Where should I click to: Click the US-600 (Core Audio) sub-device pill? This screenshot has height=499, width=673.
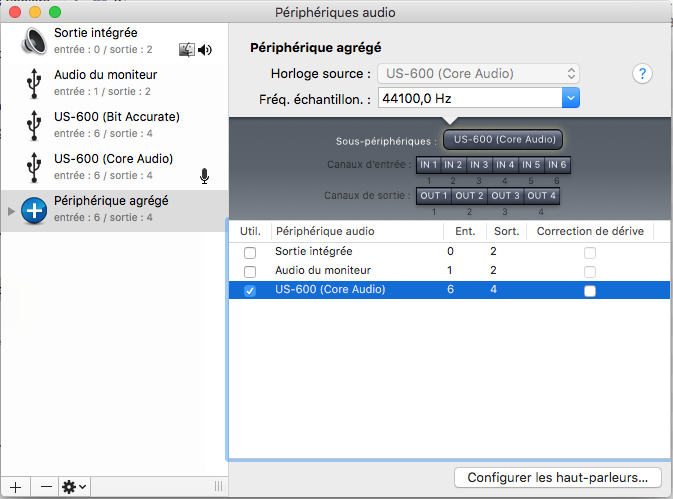[x=503, y=139]
